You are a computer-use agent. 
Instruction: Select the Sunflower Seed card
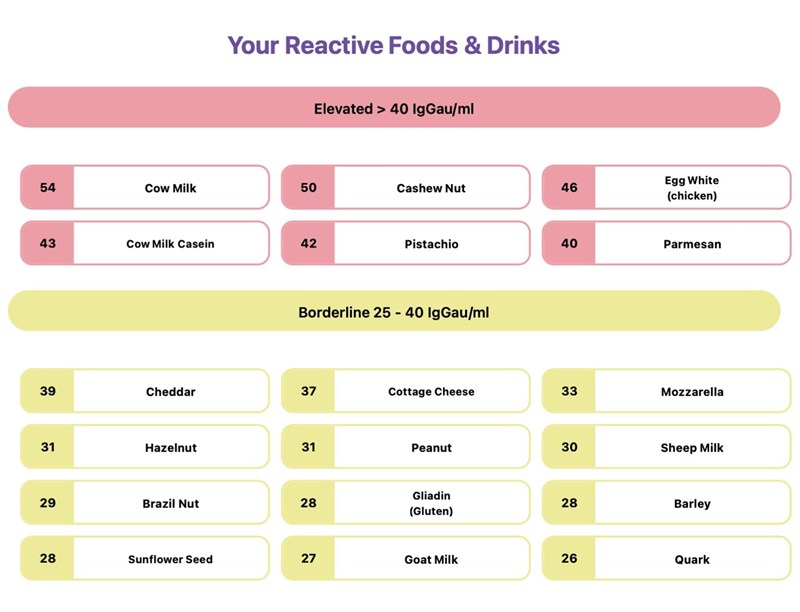coord(145,558)
